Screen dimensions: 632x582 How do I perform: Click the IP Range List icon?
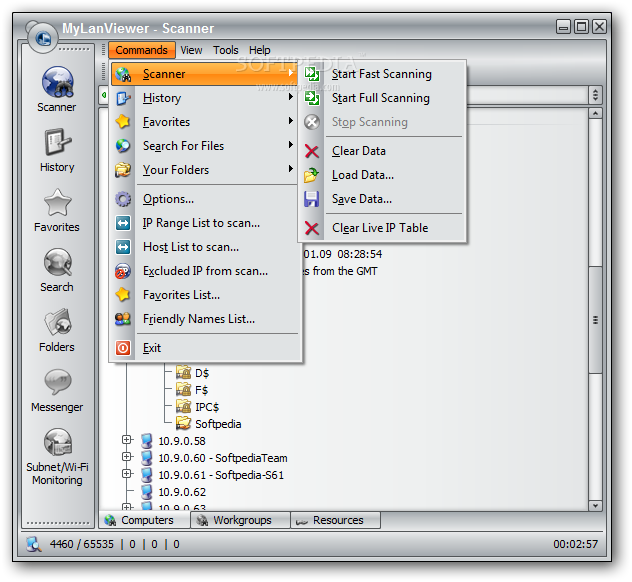point(123,223)
